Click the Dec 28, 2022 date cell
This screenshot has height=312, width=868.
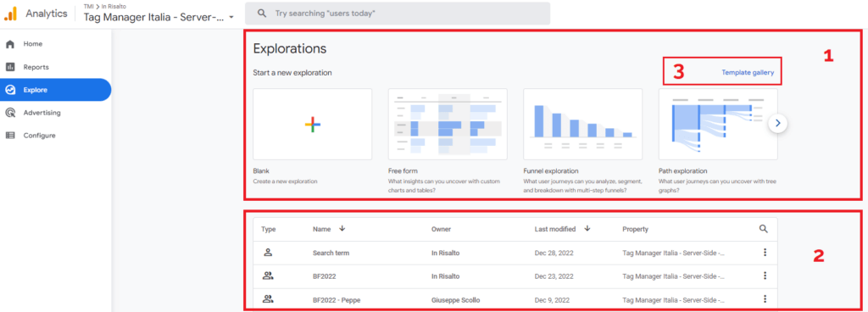pos(554,253)
